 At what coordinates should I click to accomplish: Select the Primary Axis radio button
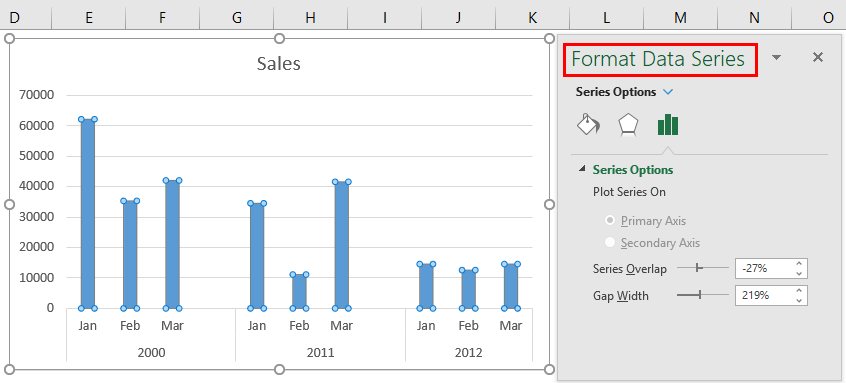click(610, 221)
